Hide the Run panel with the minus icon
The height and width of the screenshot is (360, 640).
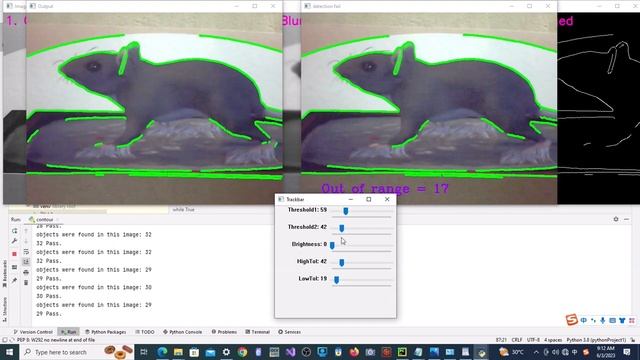pyautogui.click(x=627, y=219)
